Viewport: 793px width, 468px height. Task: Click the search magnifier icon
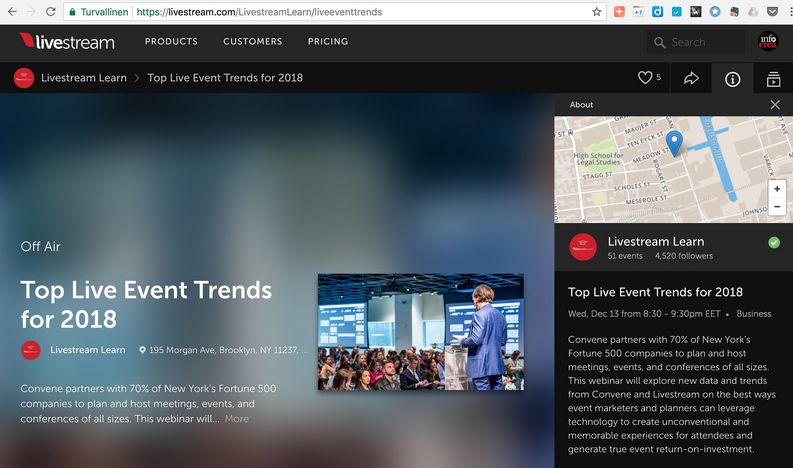click(659, 42)
